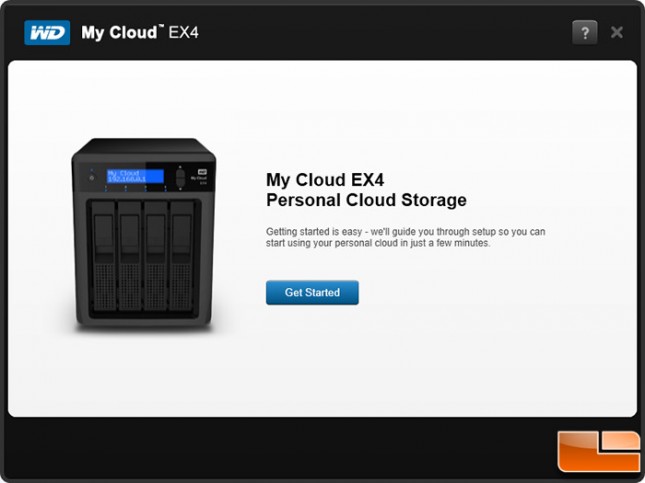This screenshot has width=645, height=483.
Task: Click the 'My Cloud EX4 Personal Cloud Storage' heading
Action: 366,190
